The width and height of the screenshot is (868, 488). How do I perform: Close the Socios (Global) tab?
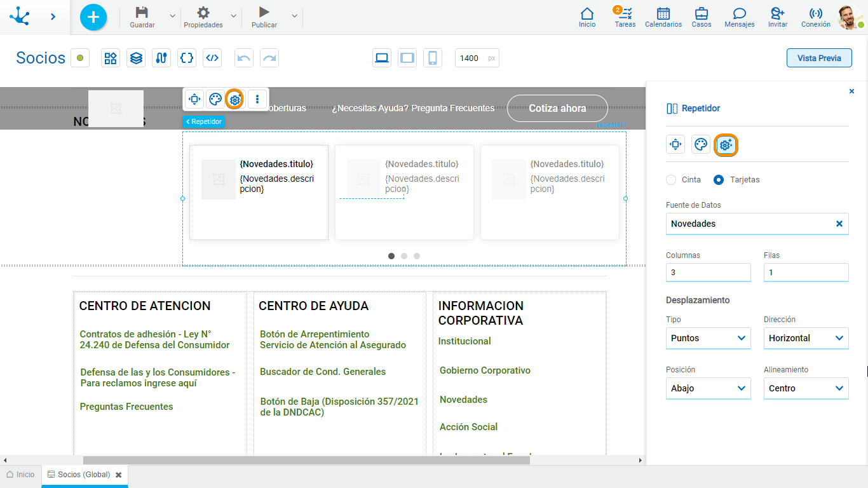118,475
